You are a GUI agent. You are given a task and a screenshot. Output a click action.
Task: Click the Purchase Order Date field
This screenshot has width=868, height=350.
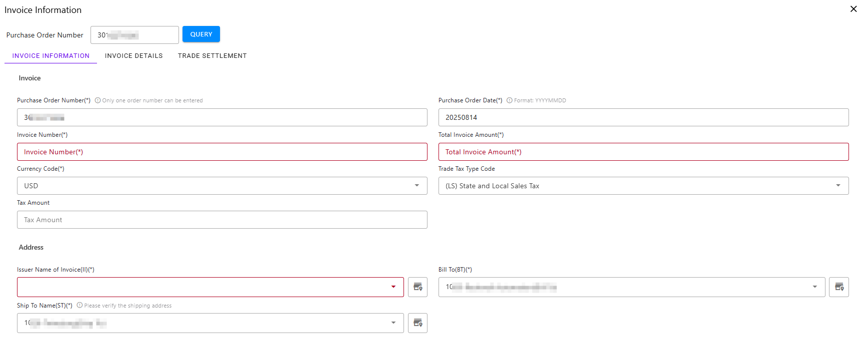(643, 117)
